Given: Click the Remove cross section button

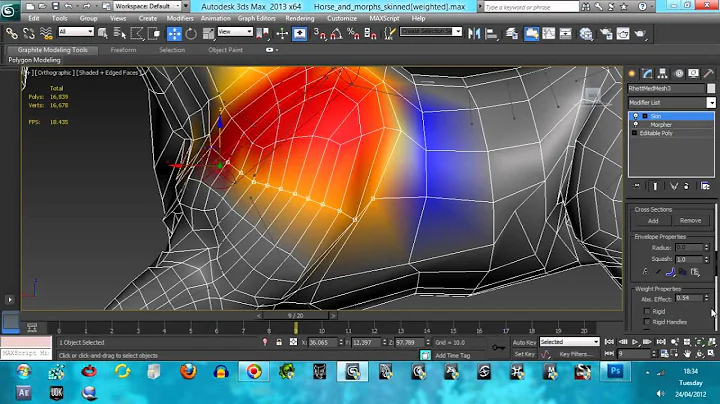Looking at the screenshot, I should coord(690,221).
